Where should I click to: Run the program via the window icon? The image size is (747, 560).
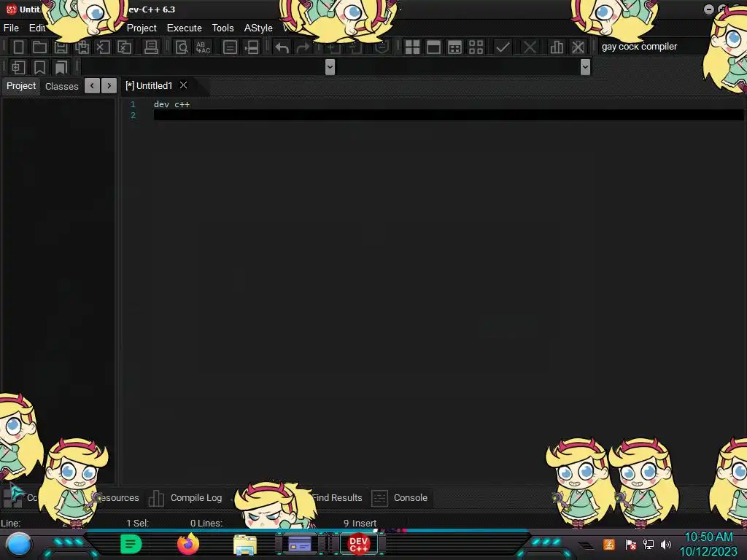pos(433,47)
